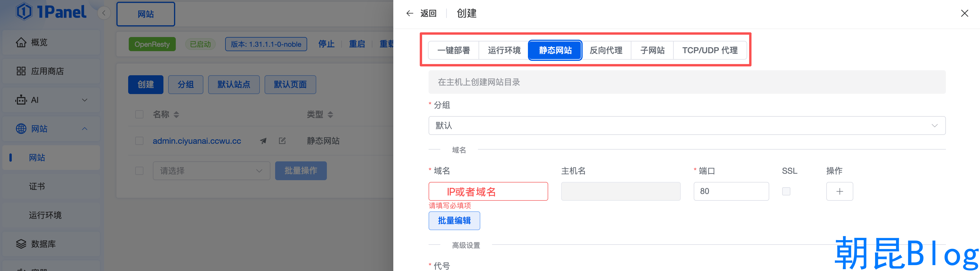
Task: Click the 批量操作 button
Action: pos(301,171)
